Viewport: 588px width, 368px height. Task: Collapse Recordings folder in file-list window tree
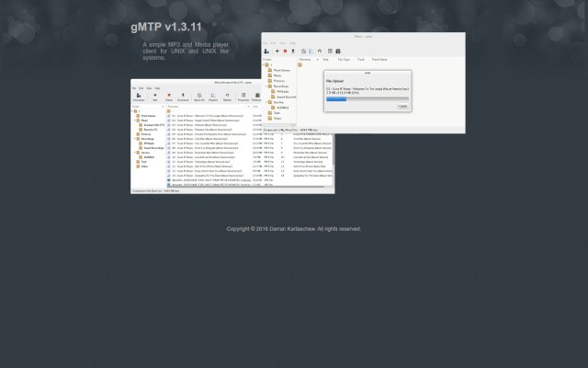coord(135,139)
